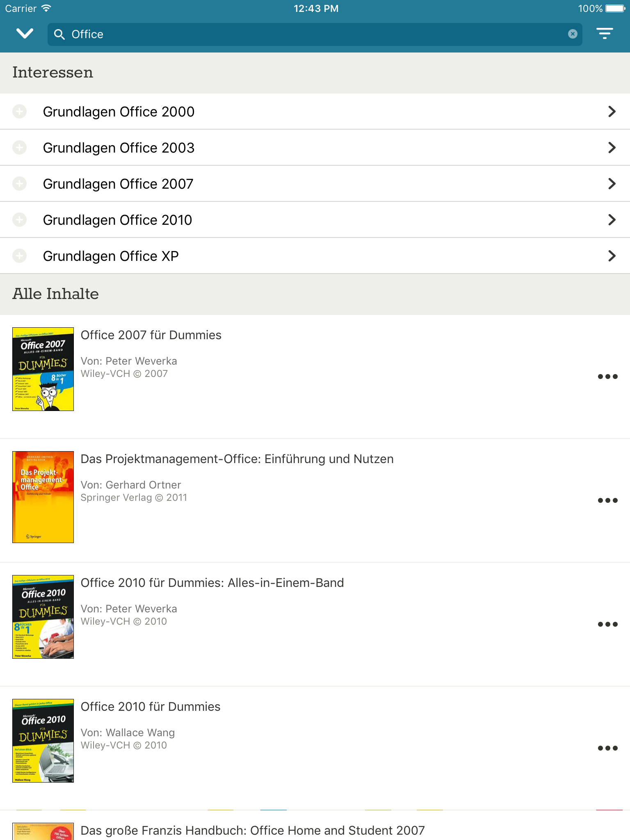The height and width of the screenshot is (840, 630).
Task: Open more options for Das Projektmanagement-Office
Action: coord(607,500)
